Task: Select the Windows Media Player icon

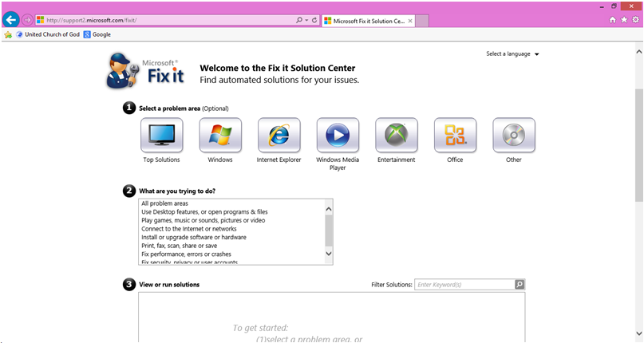Action: (338, 135)
